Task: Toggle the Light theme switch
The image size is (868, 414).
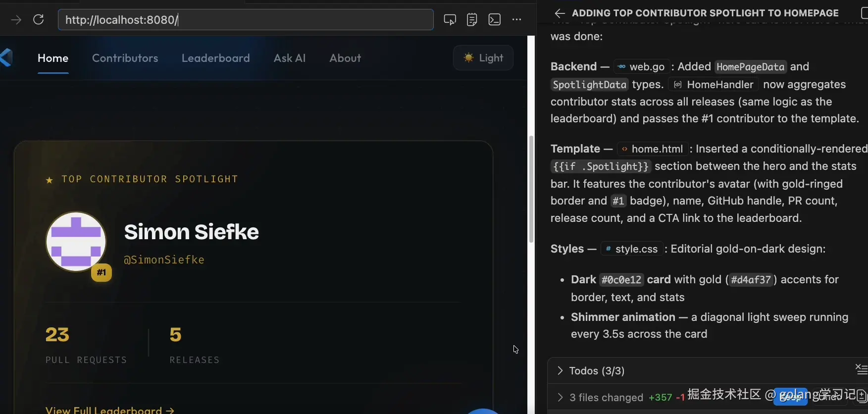Action: click(x=483, y=58)
